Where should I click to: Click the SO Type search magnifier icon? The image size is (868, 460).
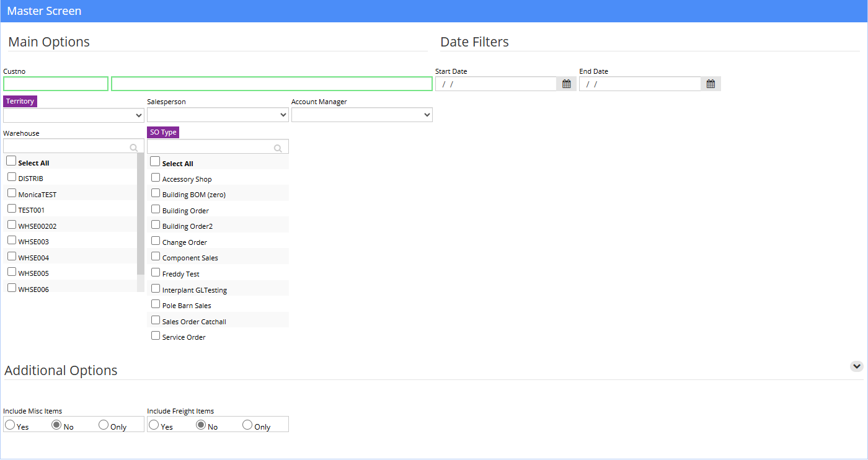tap(278, 148)
